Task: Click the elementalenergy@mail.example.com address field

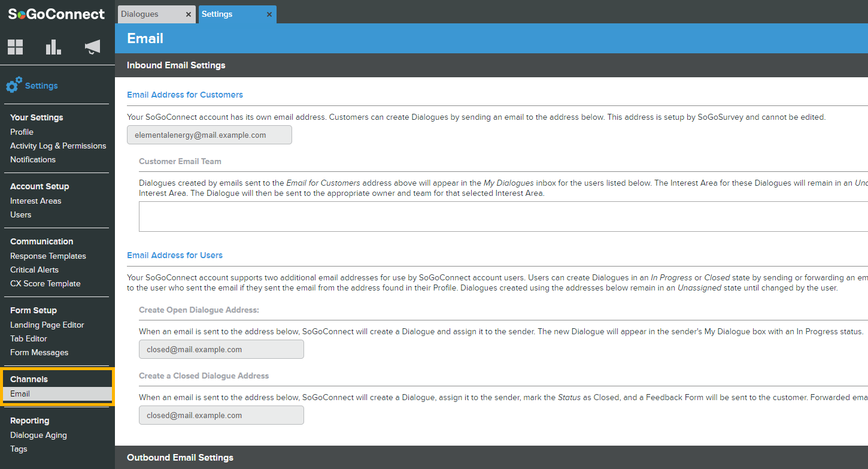Action: click(x=210, y=135)
